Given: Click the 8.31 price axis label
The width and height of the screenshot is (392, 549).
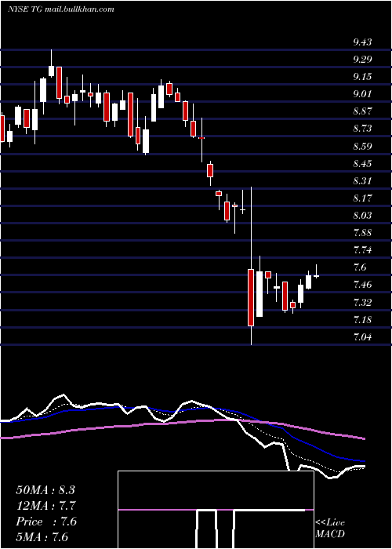Looking at the screenshot, I should click(362, 181).
